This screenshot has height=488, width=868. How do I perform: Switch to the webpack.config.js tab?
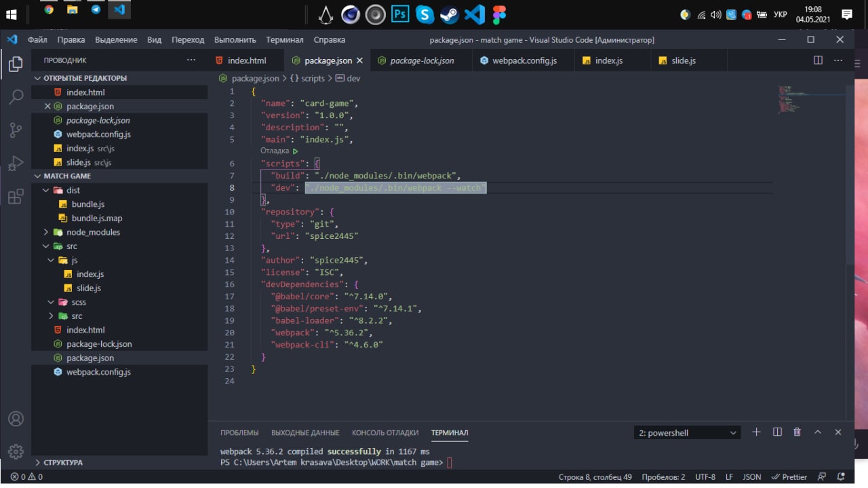point(524,60)
